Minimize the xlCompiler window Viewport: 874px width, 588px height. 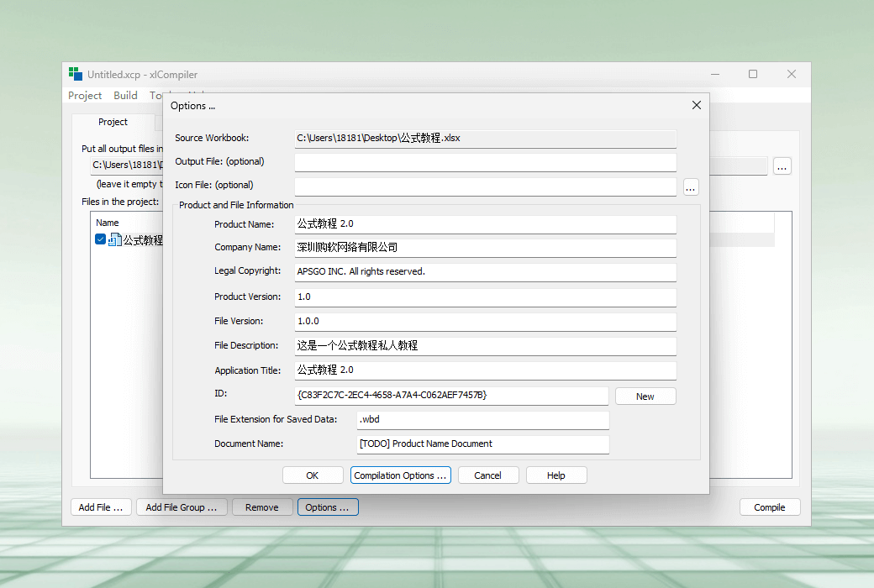(x=715, y=74)
